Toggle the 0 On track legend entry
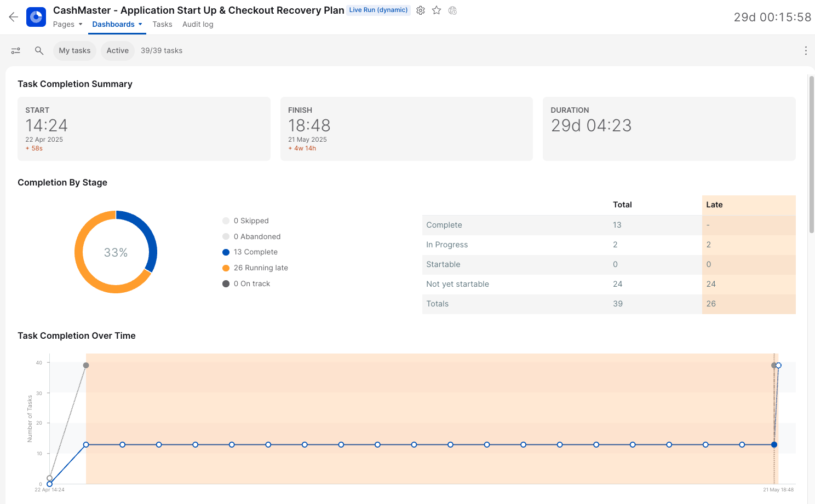The height and width of the screenshot is (504, 815). click(246, 283)
